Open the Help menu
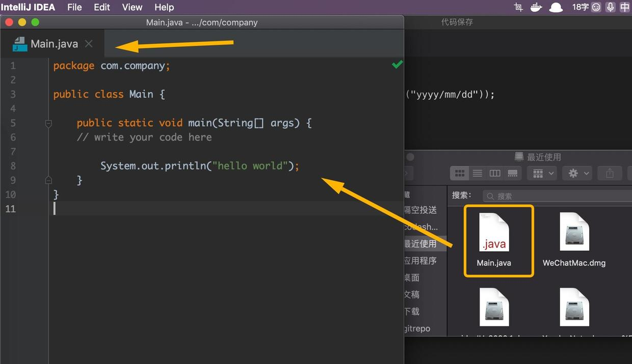This screenshot has width=632, height=364. (x=164, y=7)
